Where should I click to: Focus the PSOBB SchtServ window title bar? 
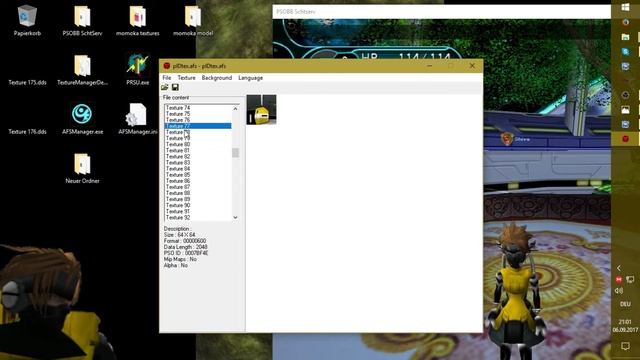pos(442,12)
